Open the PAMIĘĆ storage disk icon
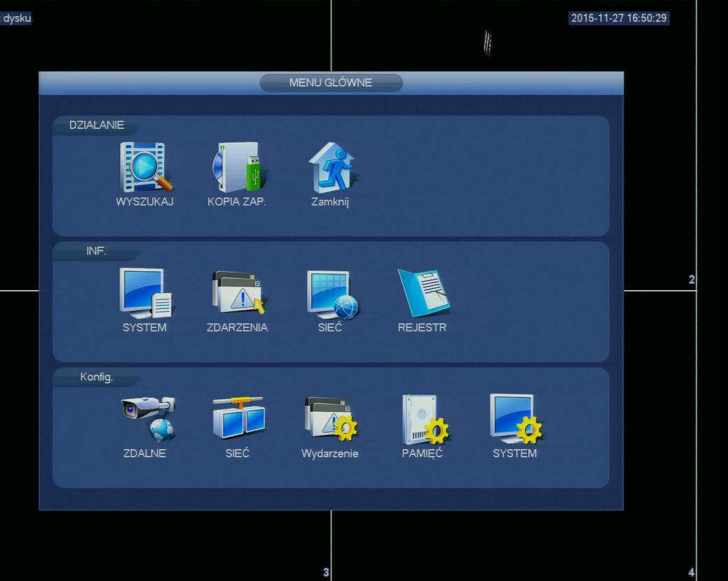The image size is (728, 581). click(423, 419)
